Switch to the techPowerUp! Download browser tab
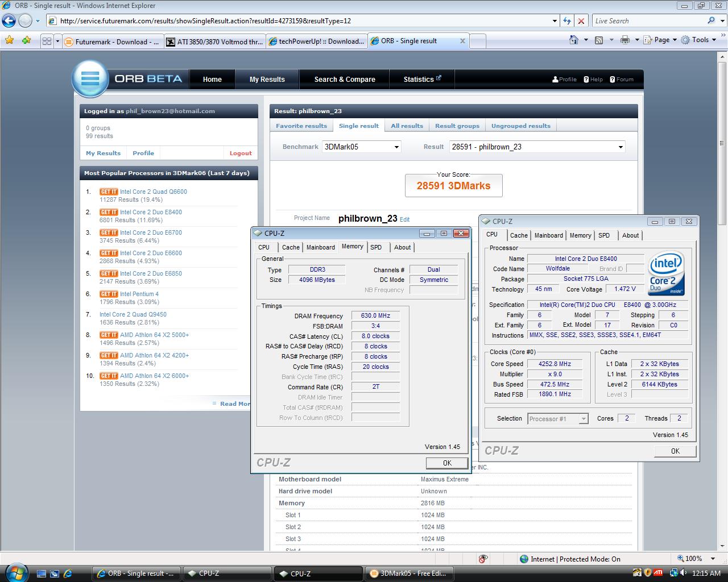The height and width of the screenshot is (582, 728). coord(316,41)
